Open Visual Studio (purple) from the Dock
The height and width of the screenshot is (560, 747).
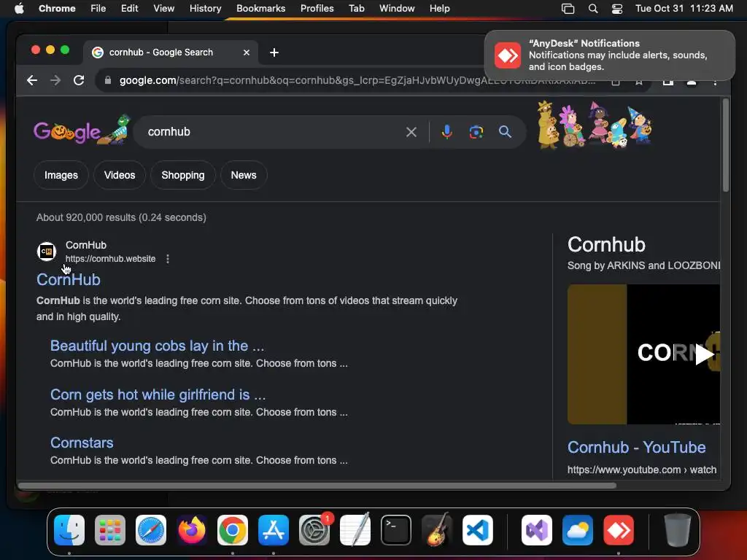[x=537, y=530]
